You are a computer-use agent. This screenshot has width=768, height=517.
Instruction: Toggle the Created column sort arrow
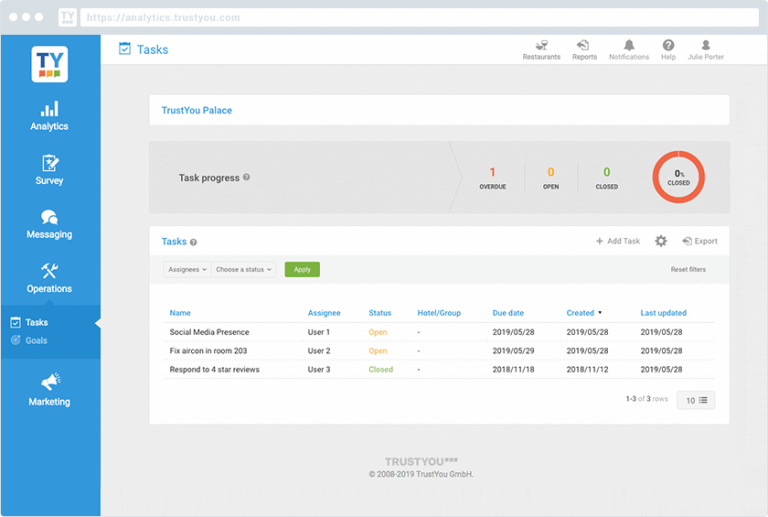pyautogui.click(x=600, y=313)
